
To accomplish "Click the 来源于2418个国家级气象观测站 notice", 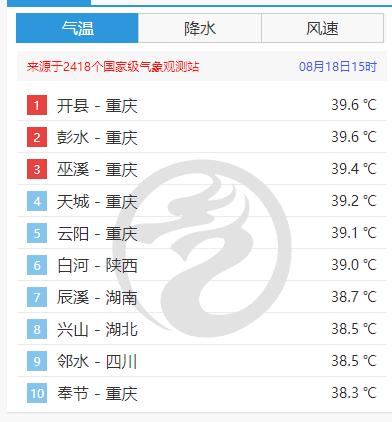I will pyautogui.click(x=113, y=67).
